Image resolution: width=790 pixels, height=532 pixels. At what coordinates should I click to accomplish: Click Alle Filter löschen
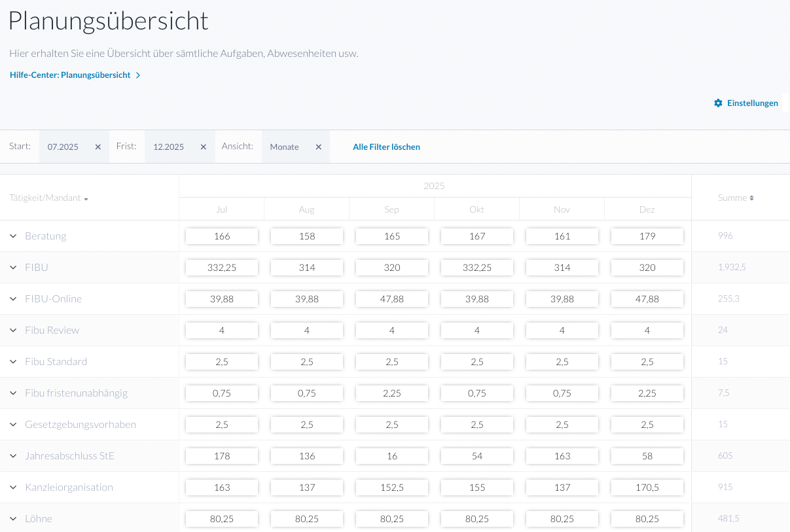(386, 147)
